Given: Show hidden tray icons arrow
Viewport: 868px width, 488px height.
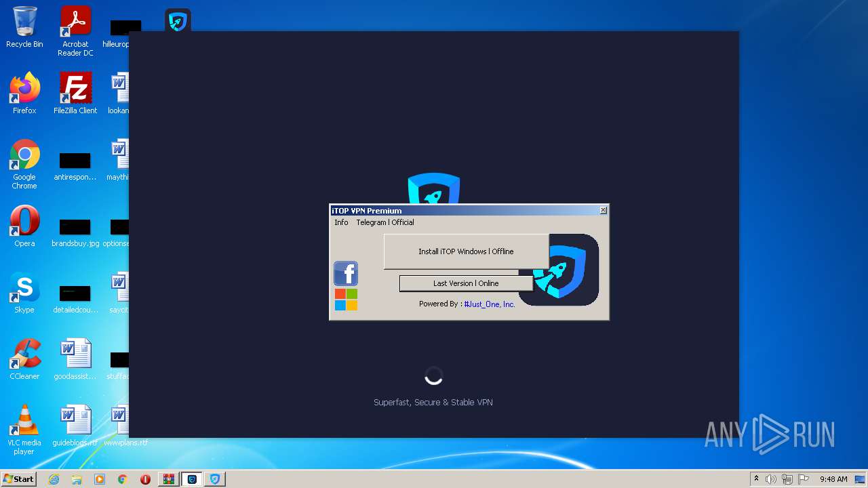Looking at the screenshot, I should click(x=756, y=479).
